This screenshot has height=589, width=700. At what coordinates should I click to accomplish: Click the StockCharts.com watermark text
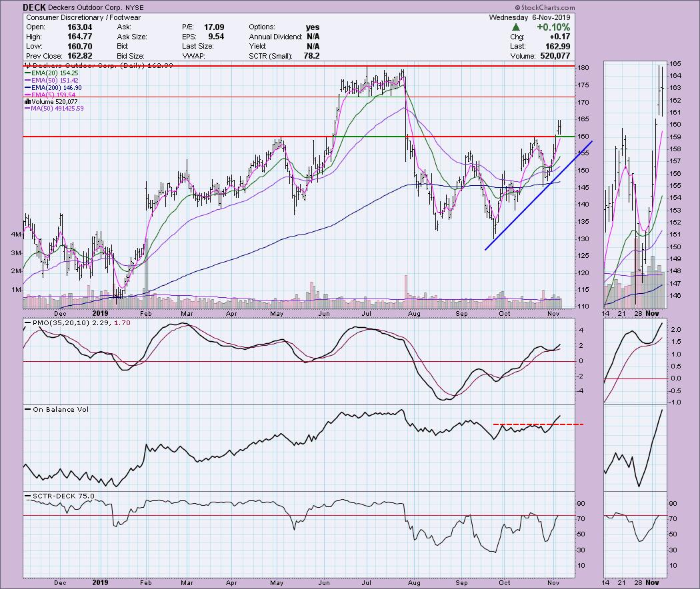545,7
